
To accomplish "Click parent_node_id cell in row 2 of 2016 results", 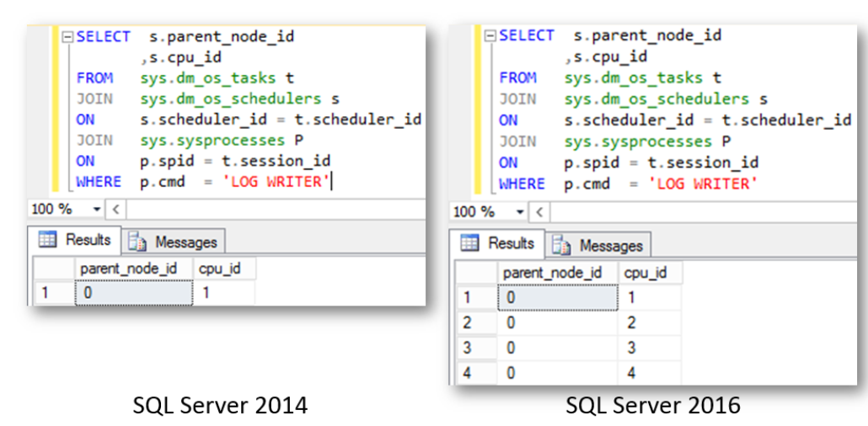I will pos(557,322).
